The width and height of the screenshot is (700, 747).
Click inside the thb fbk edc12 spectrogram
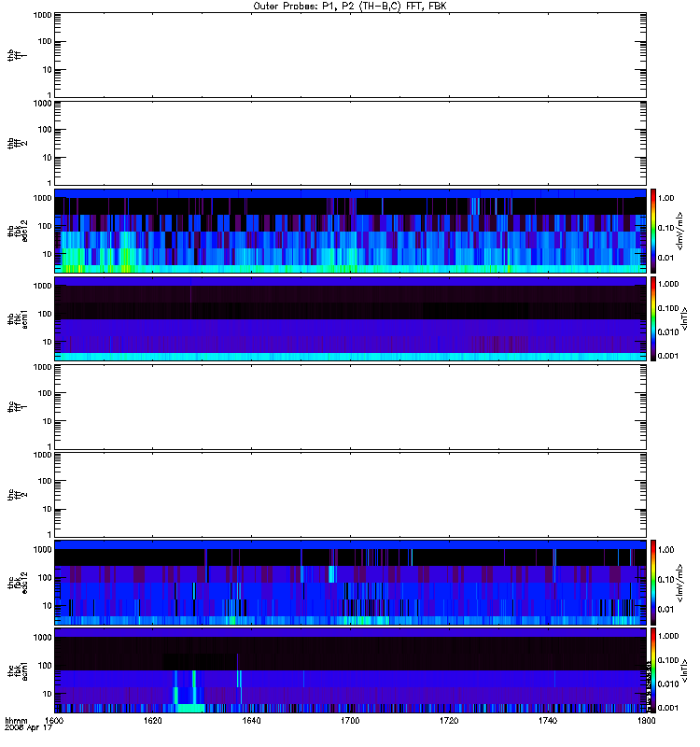point(350,231)
